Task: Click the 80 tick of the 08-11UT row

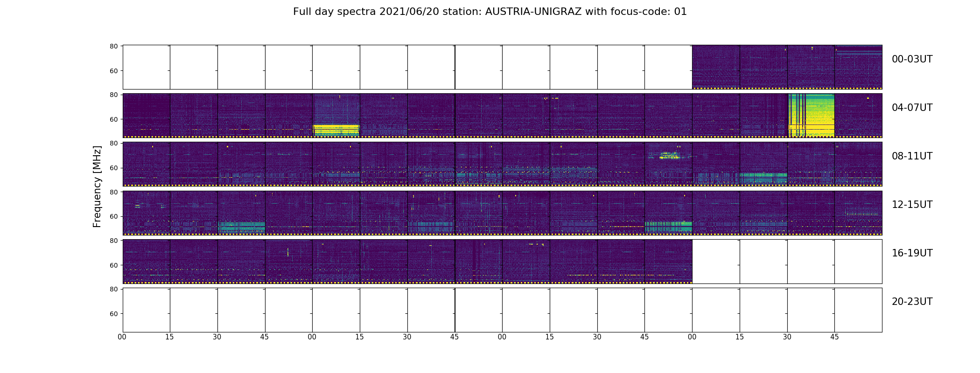Action: (113, 143)
